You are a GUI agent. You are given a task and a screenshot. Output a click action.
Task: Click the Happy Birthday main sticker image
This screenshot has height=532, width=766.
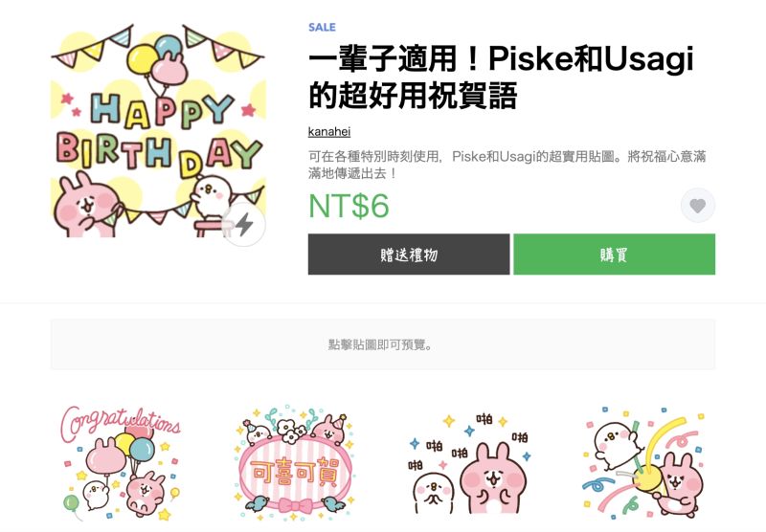158,130
